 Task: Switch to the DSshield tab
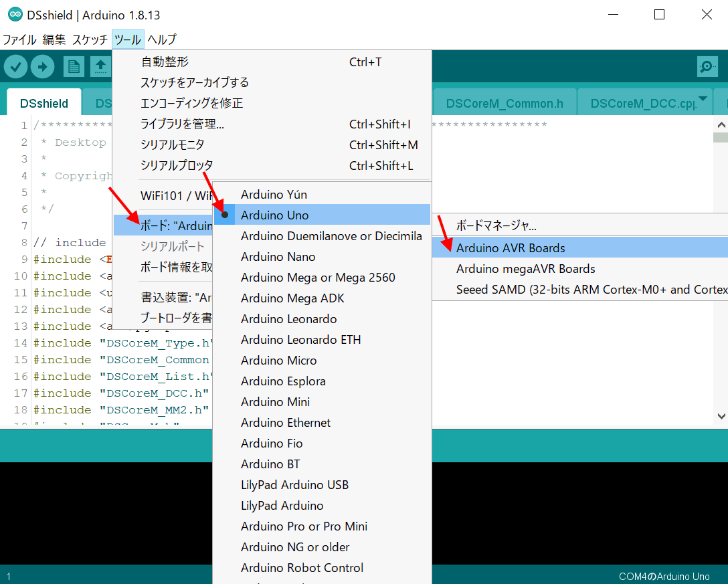[x=44, y=102]
